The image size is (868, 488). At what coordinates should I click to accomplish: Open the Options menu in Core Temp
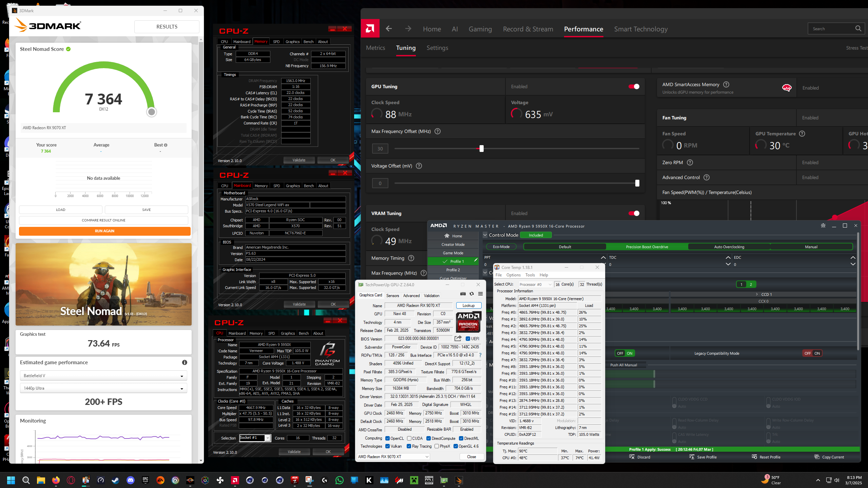pyautogui.click(x=513, y=275)
